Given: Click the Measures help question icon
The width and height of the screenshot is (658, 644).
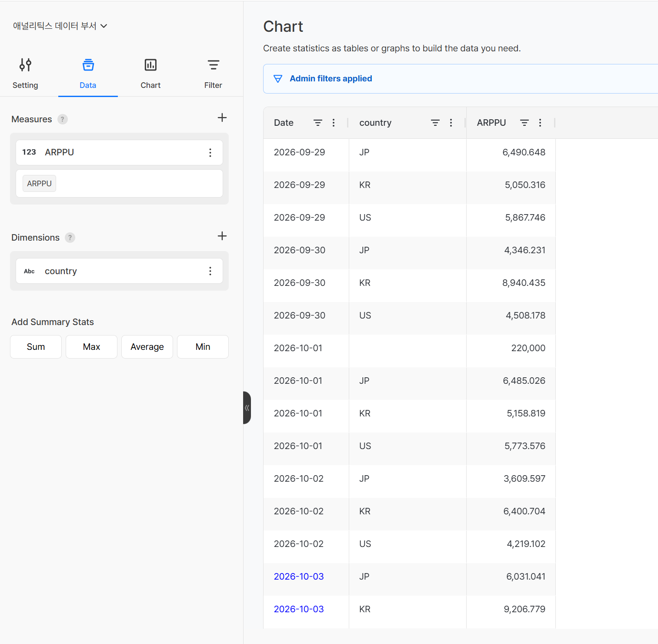Looking at the screenshot, I should point(63,119).
